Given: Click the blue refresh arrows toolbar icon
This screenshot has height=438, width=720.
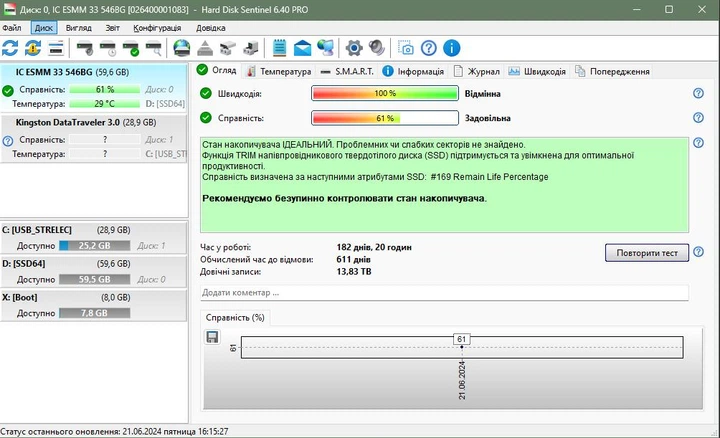Looking at the screenshot, I should [x=10, y=48].
